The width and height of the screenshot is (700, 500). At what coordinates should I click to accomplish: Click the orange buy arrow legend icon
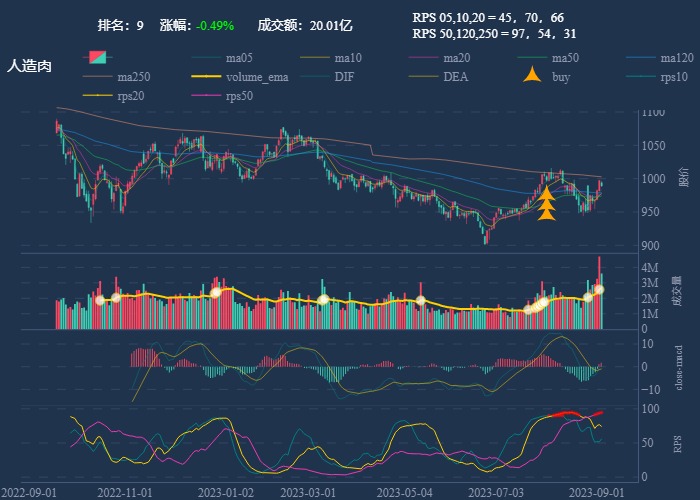tap(533, 76)
